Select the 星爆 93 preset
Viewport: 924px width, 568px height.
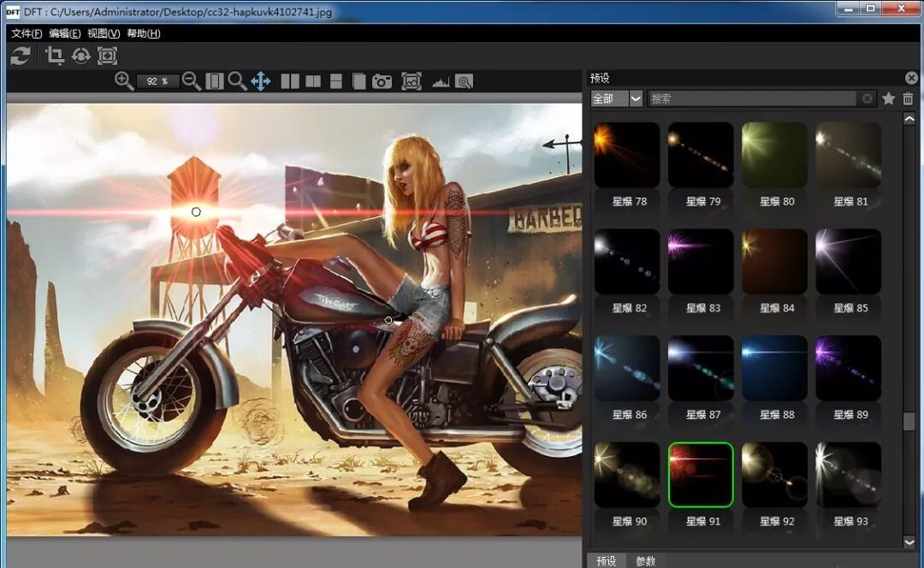tap(848, 475)
